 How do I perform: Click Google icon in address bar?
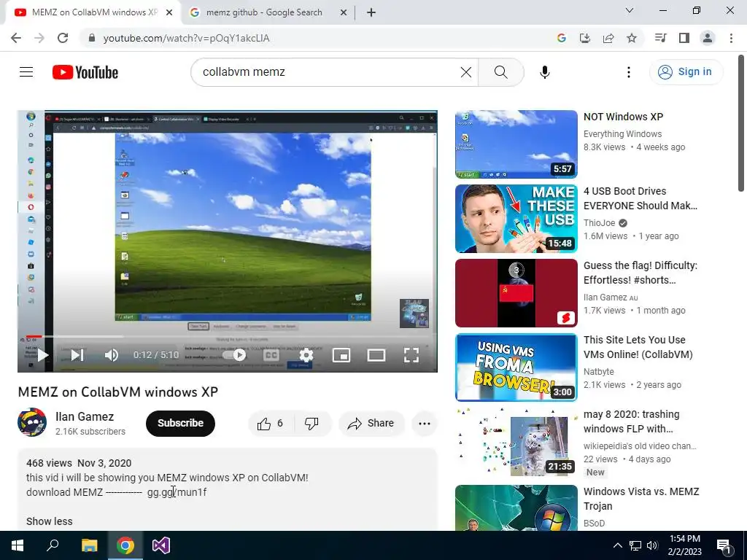(562, 38)
